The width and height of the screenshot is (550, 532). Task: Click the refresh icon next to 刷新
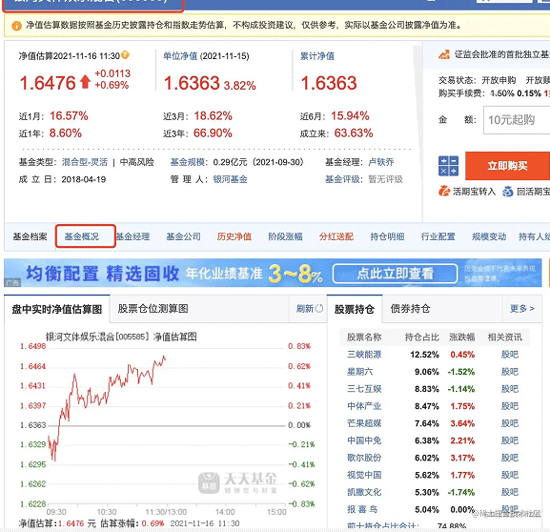coord(319,309)
